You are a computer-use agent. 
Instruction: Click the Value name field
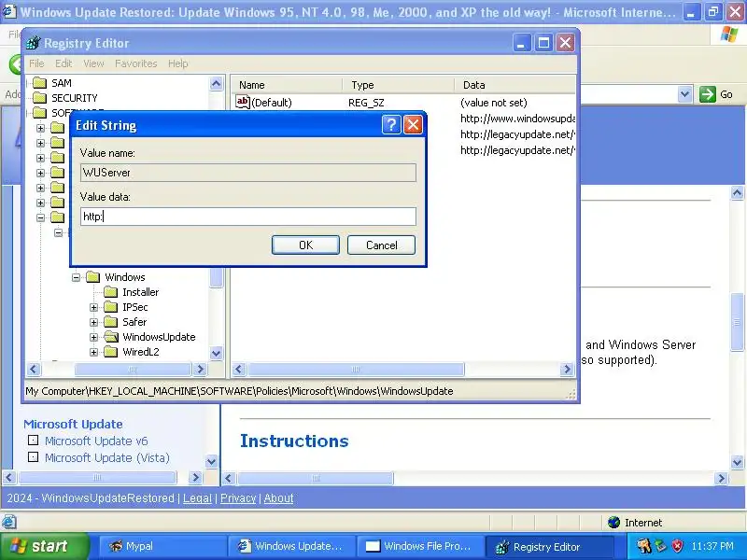248,173
